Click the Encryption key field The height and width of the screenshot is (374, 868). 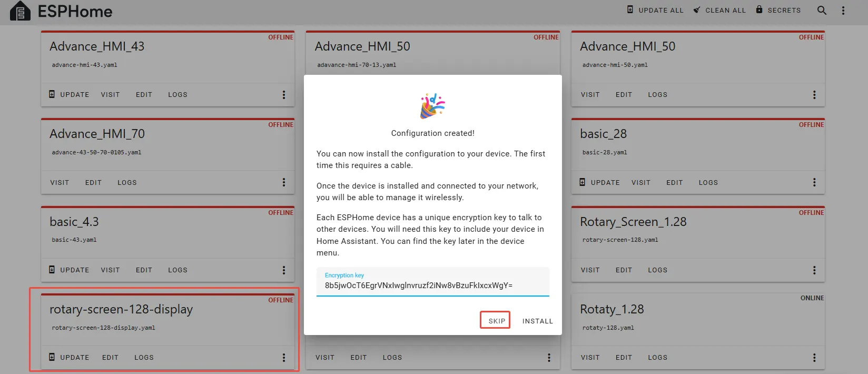[432, 285]
